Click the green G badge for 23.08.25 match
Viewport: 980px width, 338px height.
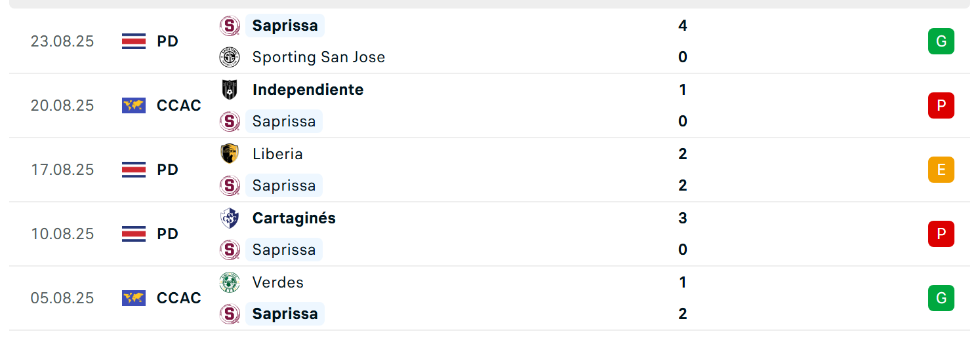(941, 41)
